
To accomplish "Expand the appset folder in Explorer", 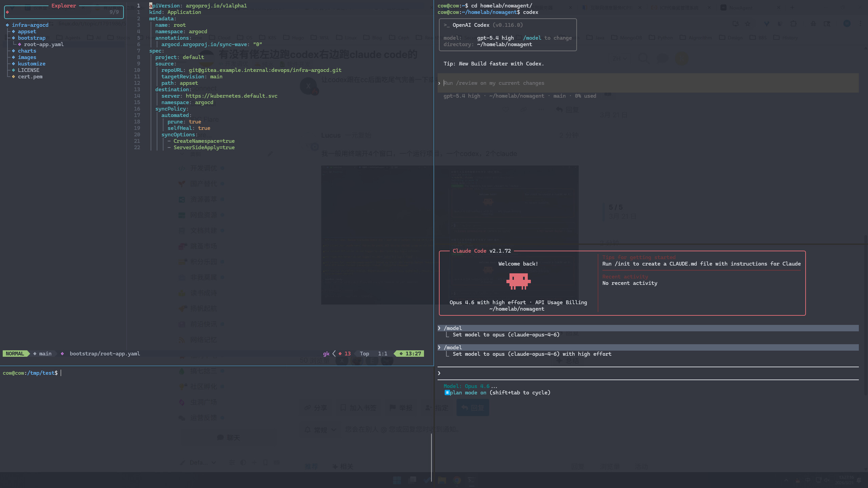I will point(27,32).
